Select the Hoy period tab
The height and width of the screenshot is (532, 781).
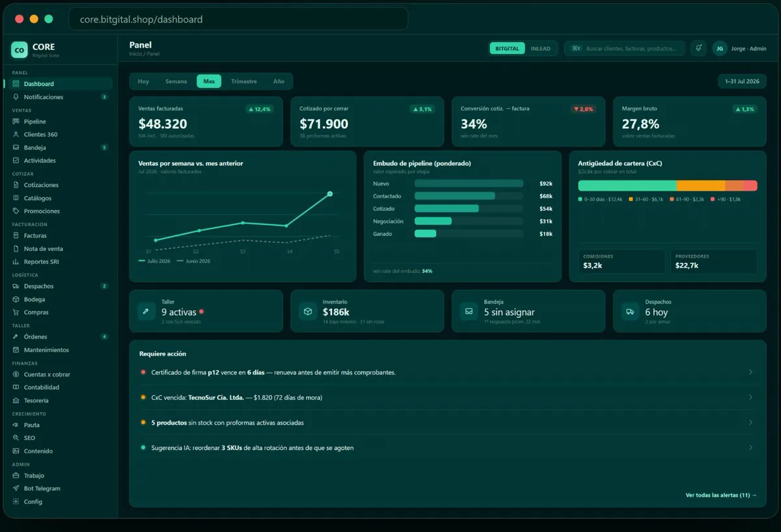(143, 81)
